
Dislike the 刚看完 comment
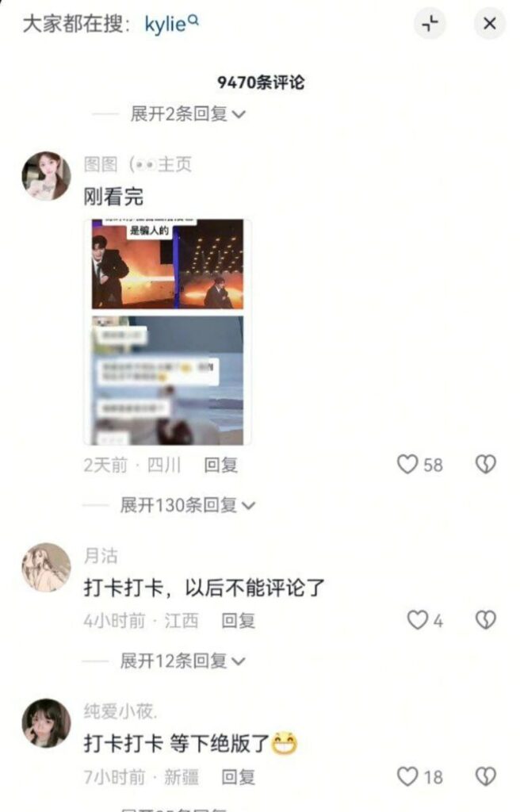tap(485, 464)
